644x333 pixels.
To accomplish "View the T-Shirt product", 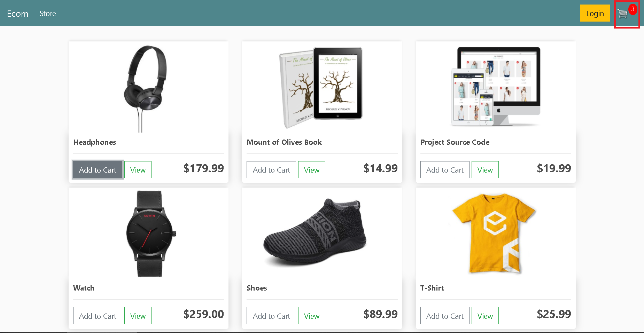I will pyautogui.click(x=485, y=316).
